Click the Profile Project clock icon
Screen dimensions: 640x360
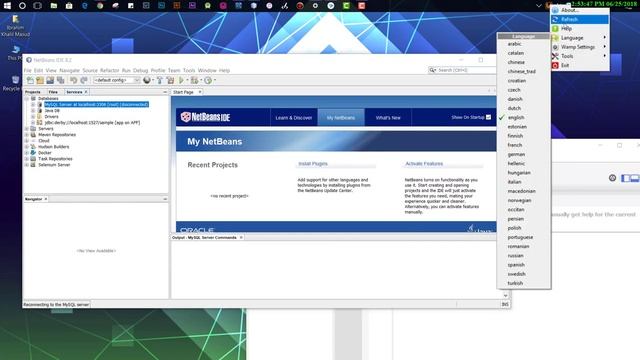tap(208, 80)
